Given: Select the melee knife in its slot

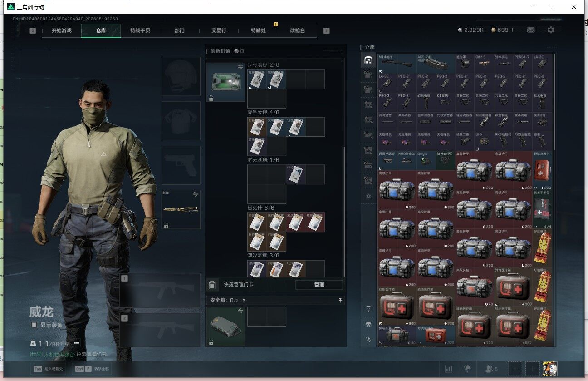Looking at the screenshot, I should (181, 209).
